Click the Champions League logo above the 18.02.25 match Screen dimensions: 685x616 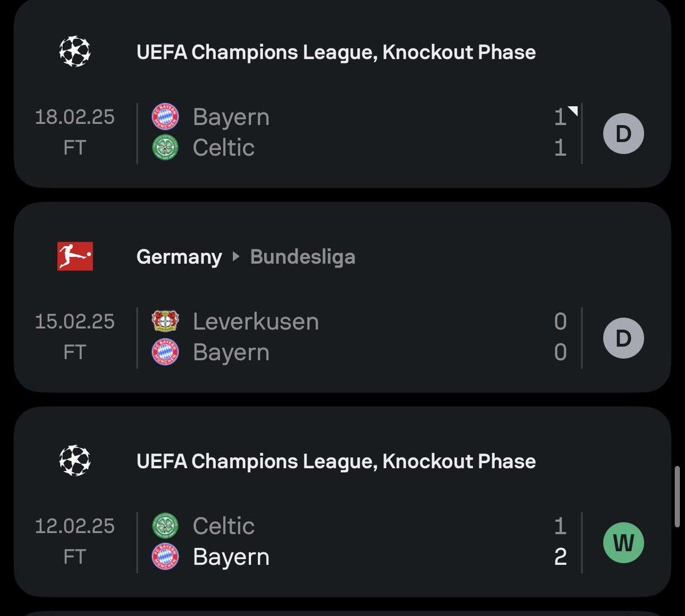[75, 52]
